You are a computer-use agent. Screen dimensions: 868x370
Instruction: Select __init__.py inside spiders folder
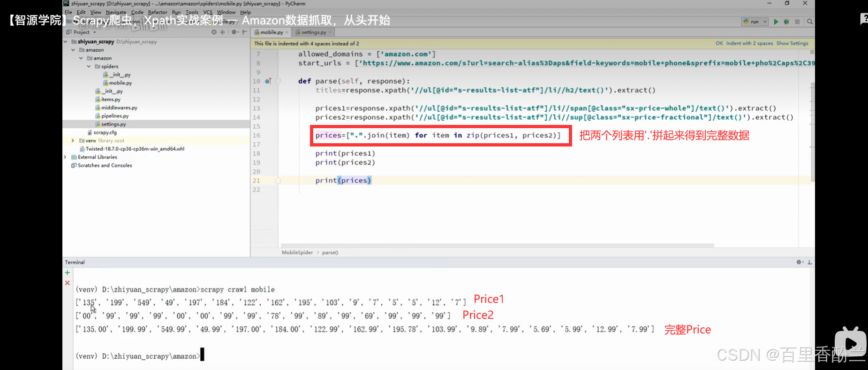[117, 75]
